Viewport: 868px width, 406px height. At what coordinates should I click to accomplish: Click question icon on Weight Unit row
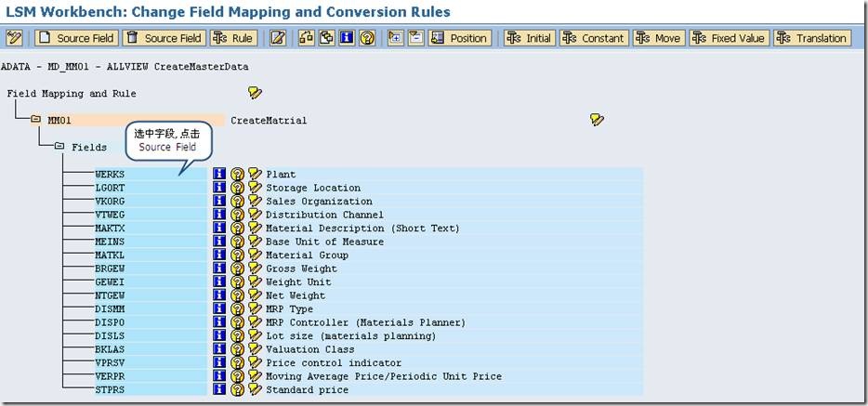pyautogui.click(x=237, y=282)
